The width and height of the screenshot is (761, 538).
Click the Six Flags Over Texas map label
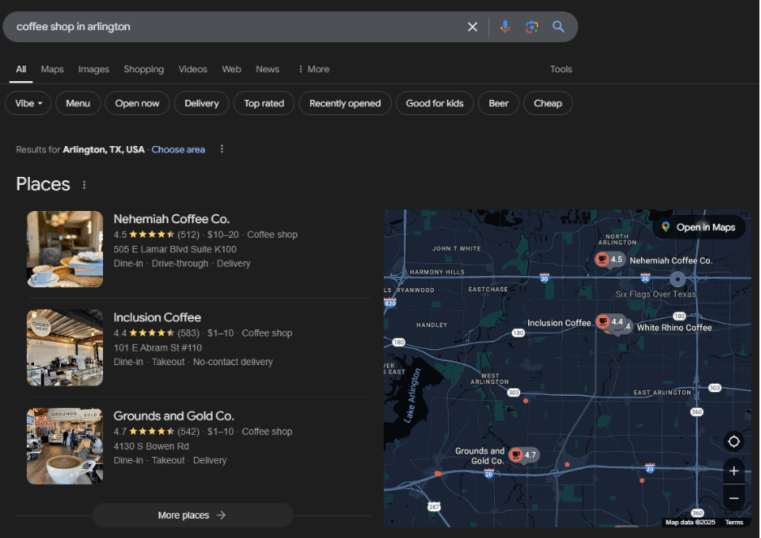655,294
